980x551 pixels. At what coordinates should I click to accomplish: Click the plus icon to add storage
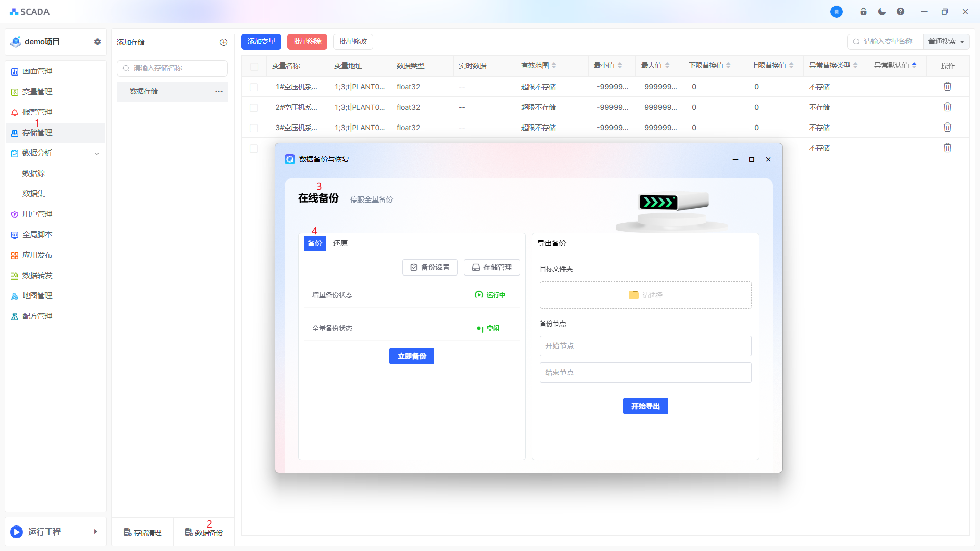(224, 42)
